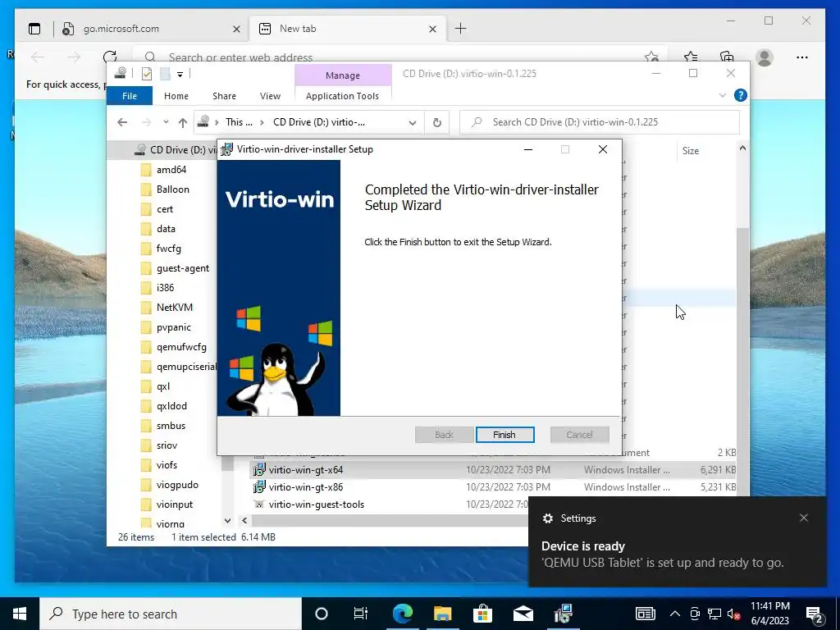Expand the address bar history dropdown
The image size is (840, 630).
click(x=412, y=123)
